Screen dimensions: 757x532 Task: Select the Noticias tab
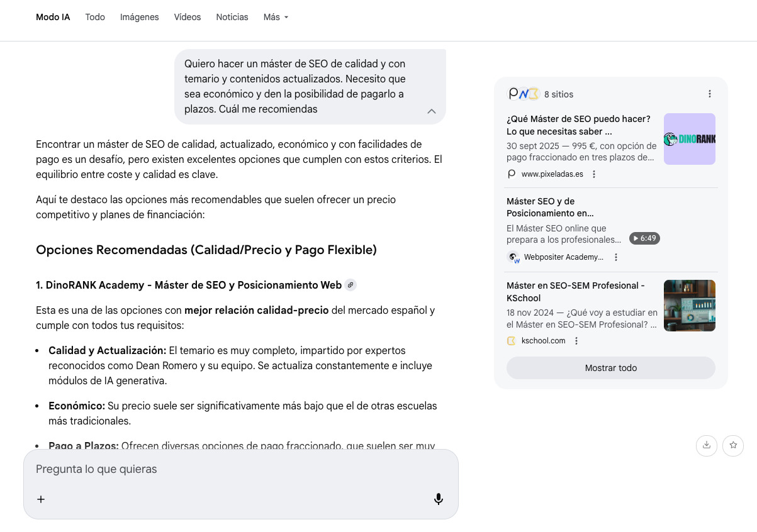(x=232, y=17)
